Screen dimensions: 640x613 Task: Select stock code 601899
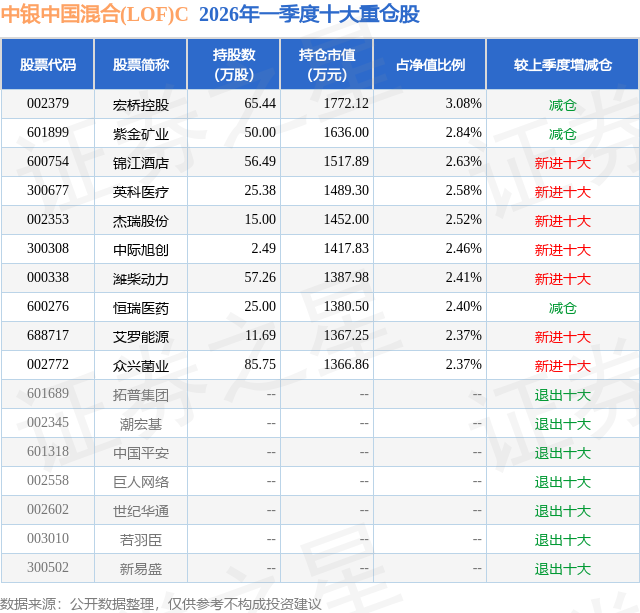tap(48, 132)
